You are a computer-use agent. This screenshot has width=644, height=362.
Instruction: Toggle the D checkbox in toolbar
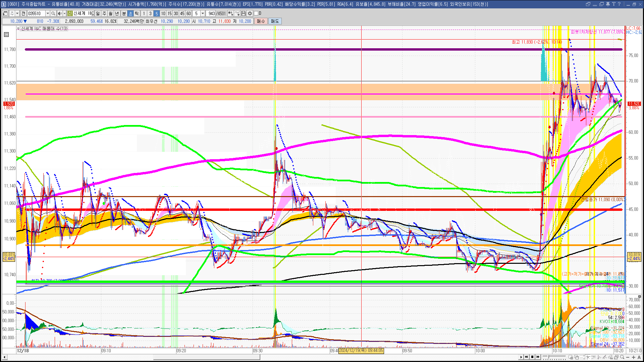tap(256, 13)
